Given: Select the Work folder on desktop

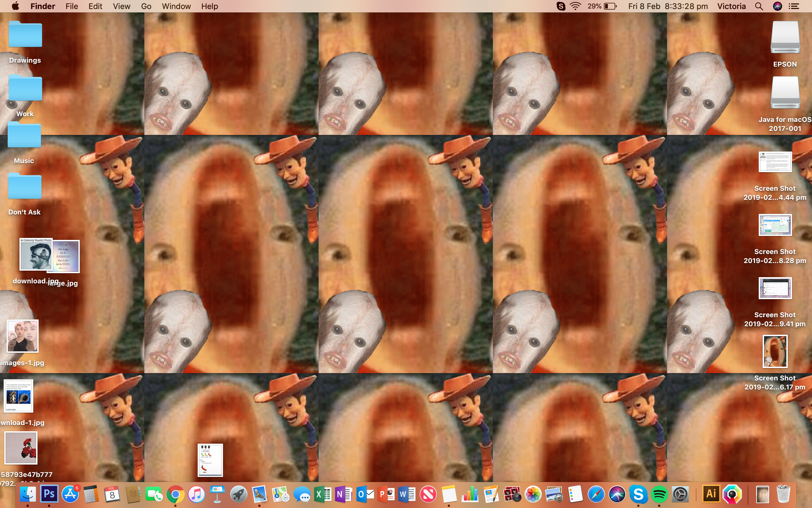Looking at the screenshot, I should (x=25, y=87).
